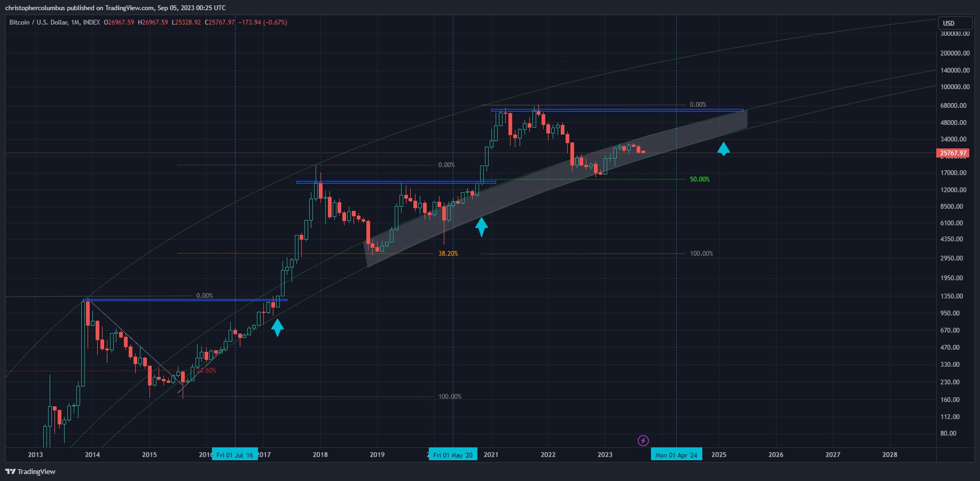Click the 68000.00 price axis label
Viewport: 980px width, 481px height.
click(x=953, y=106)
